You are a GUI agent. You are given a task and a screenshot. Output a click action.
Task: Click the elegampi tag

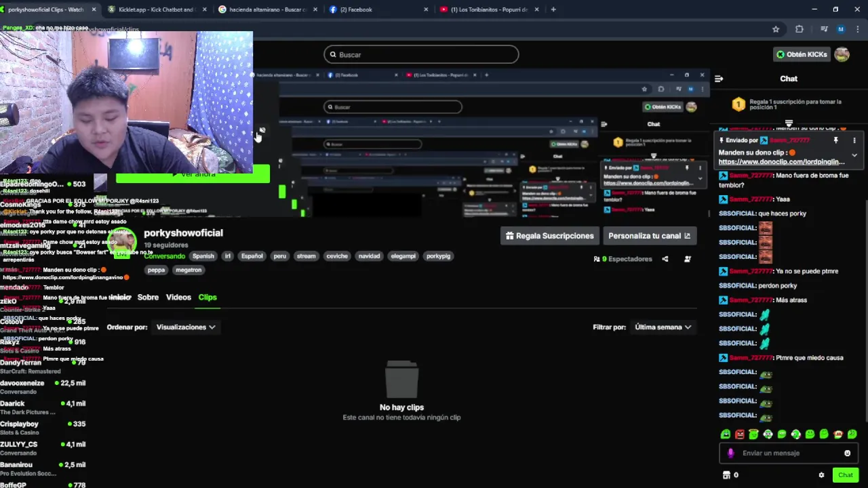tap(403, 256)
